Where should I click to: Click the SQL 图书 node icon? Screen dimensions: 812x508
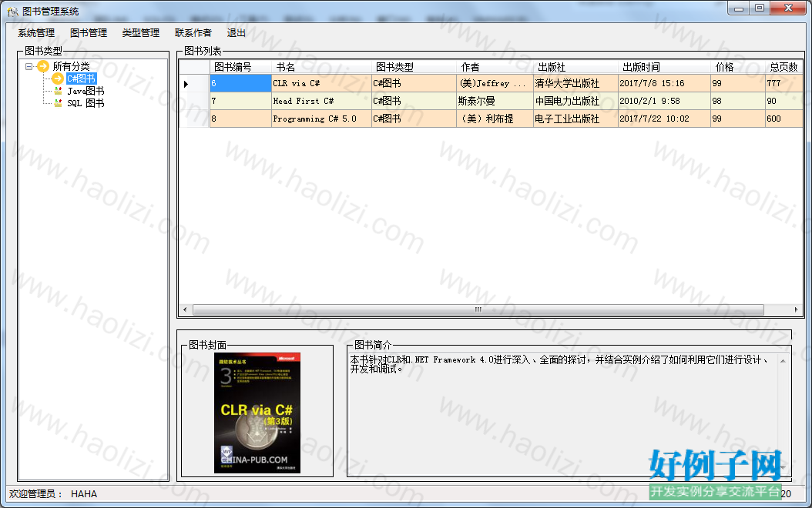[58, 103]
